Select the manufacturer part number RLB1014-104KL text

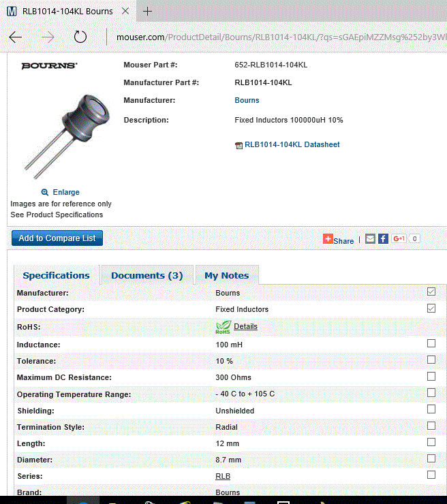coord(263,82)
